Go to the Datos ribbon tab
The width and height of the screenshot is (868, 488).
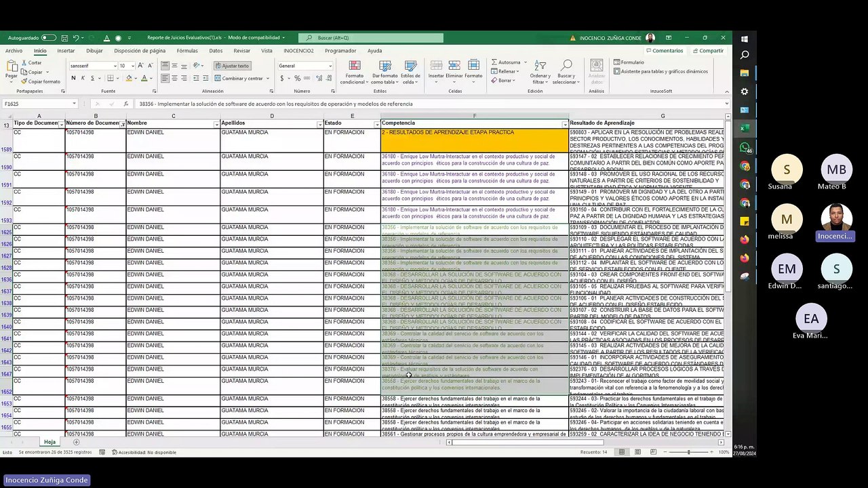pyautogui.click(x=216, y=51)
